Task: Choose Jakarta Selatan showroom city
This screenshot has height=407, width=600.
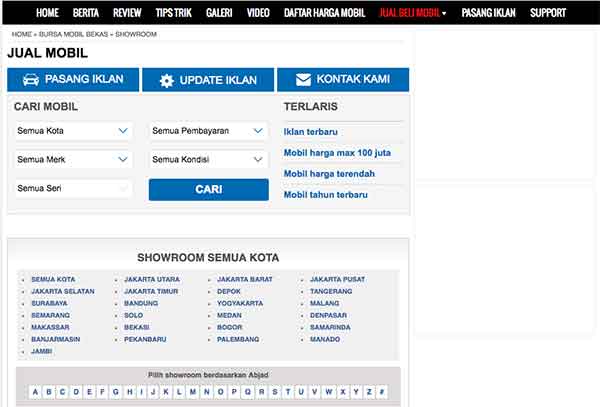Action: 62,291
